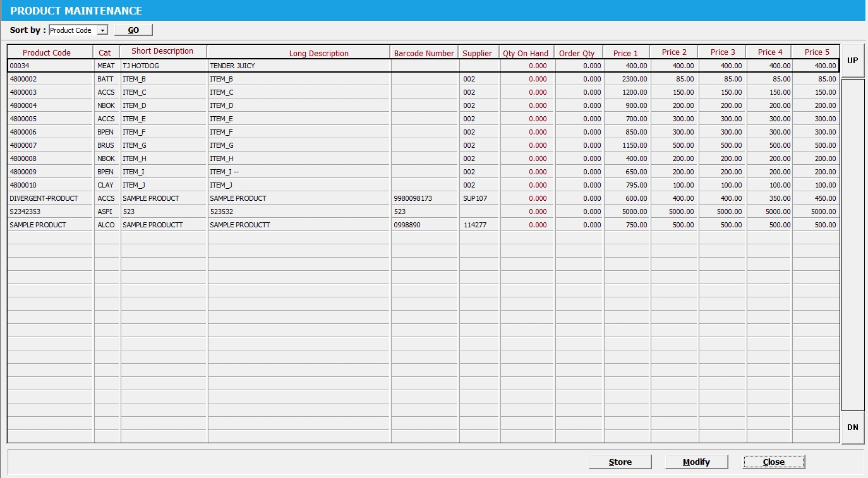Click the Price 1 column header
This screenshot has height=478, width=868.
click(627, 53)
